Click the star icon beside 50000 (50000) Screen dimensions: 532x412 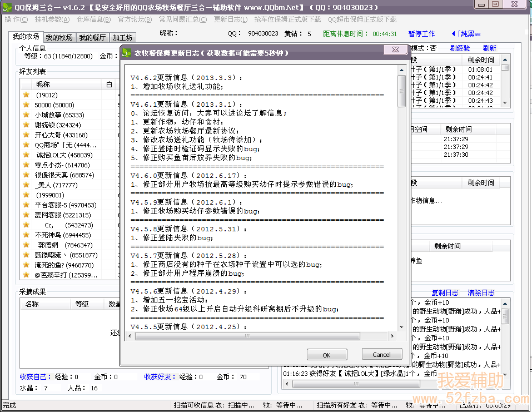[x=26, y=105]
